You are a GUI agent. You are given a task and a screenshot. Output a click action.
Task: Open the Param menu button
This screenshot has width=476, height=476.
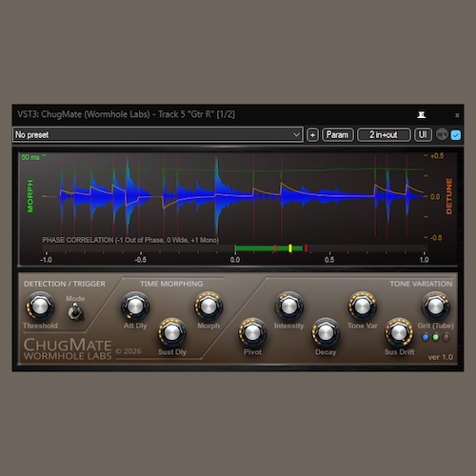pyautogui.click(x=337, y=135)
